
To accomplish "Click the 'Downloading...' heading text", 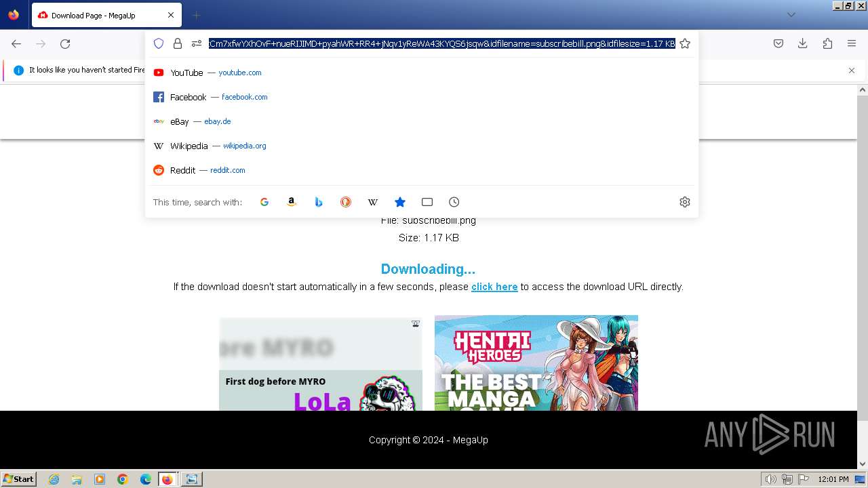I will pyautogui.click(x=428, y=269).
